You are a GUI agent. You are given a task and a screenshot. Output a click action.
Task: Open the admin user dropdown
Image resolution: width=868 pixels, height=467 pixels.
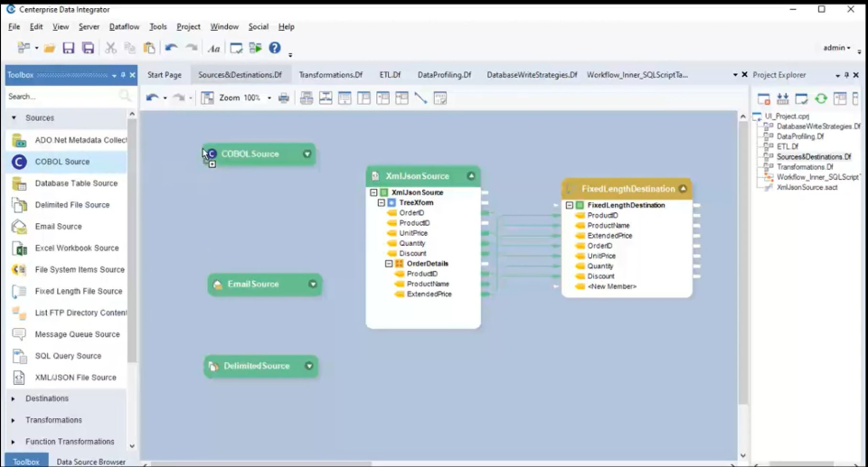[x=837, y=48]
